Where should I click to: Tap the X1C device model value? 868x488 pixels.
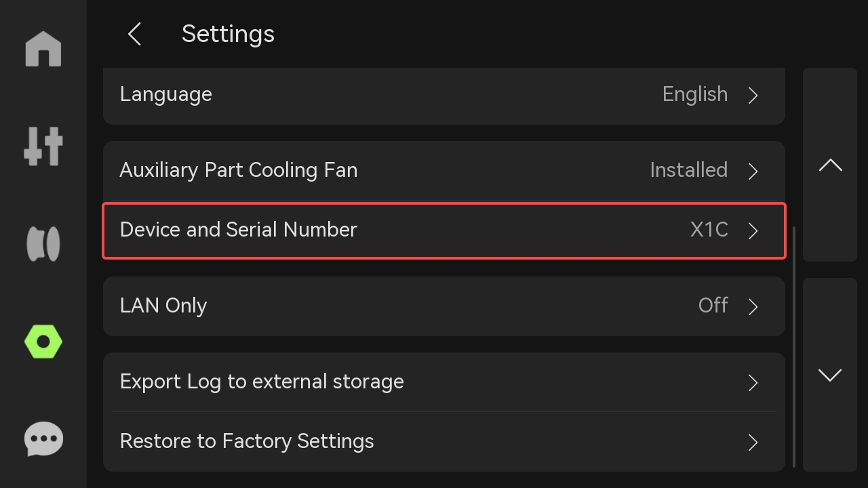click(709, 230)
